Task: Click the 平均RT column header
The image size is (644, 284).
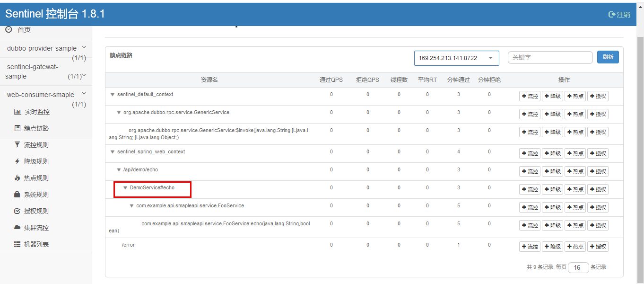Action: point(427,80)
